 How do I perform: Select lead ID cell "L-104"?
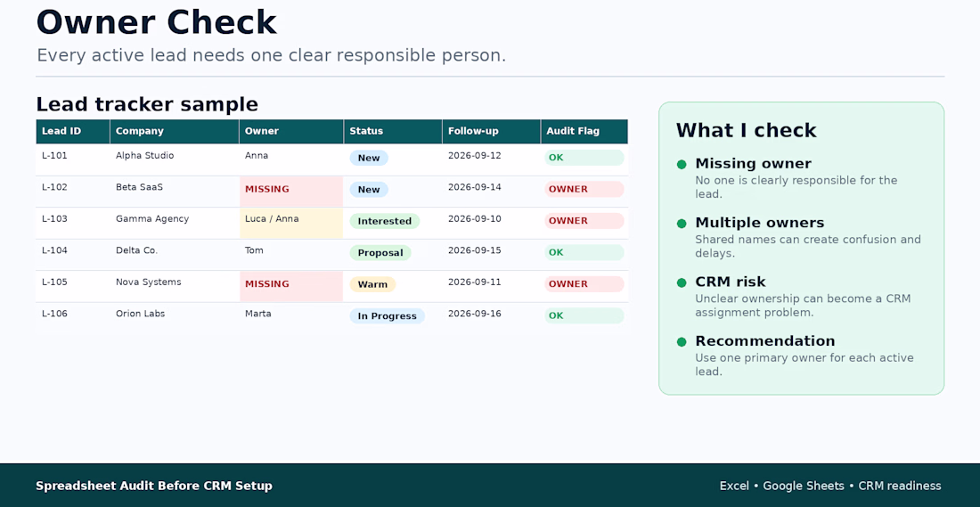54,250
